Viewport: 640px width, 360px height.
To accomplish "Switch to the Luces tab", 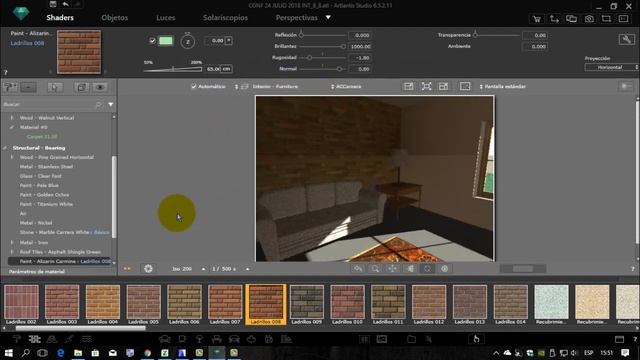I will click(x=165, y=18).
